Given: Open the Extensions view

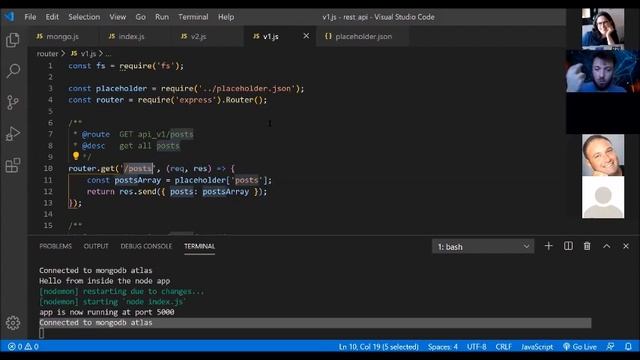Looking at the screenshot, I should coord(13,165).
